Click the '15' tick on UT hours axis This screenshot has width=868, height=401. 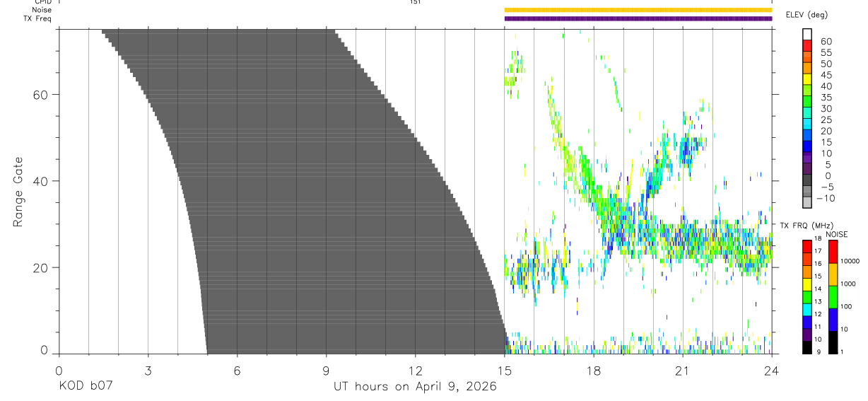(504, 371)
